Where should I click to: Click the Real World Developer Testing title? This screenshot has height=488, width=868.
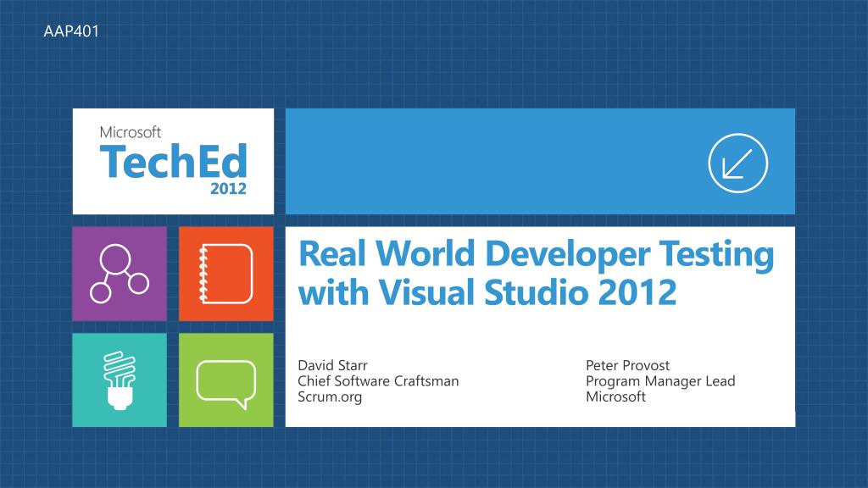[536, 254]
